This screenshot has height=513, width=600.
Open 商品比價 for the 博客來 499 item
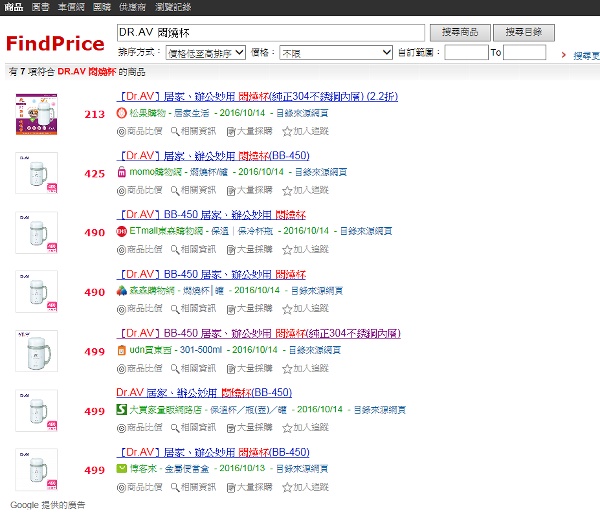(x=140, y=487)
